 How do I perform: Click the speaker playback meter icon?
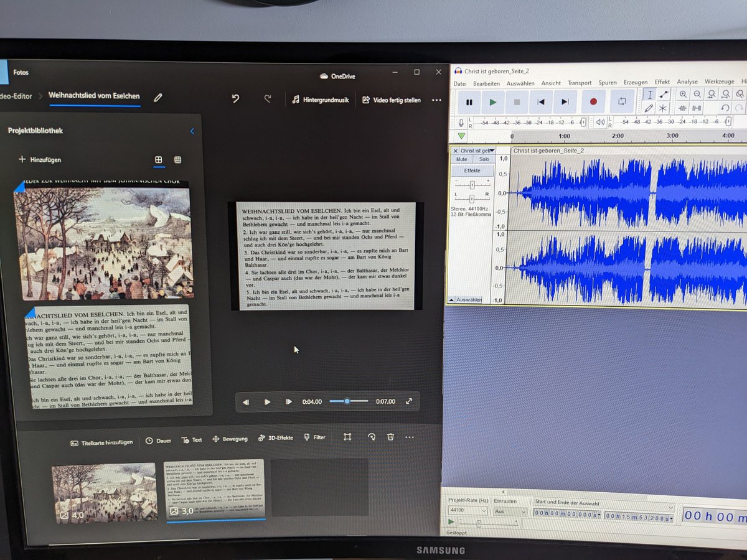(x=600, y=122)
